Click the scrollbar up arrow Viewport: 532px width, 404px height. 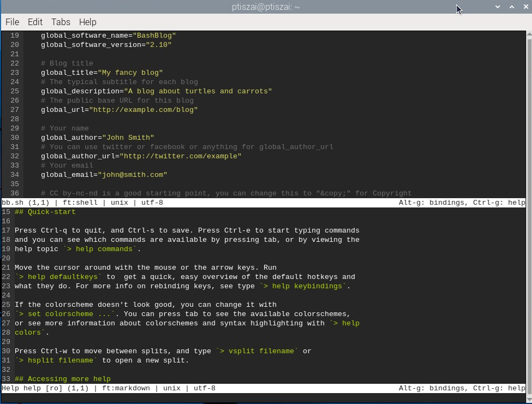pos(529,34)
